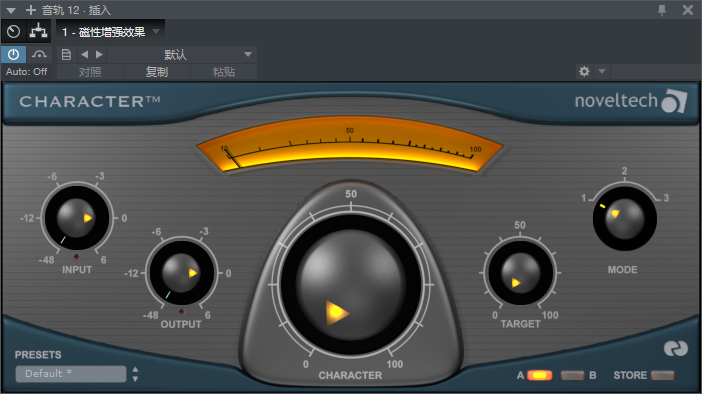Open the preset file document icon

66,55
